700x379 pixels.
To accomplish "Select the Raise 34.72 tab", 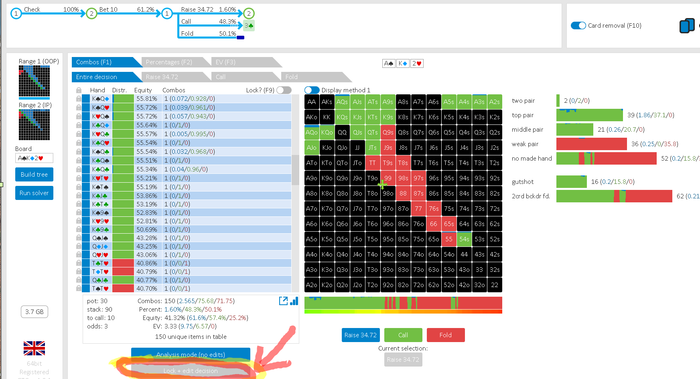I will pos(176,77).
